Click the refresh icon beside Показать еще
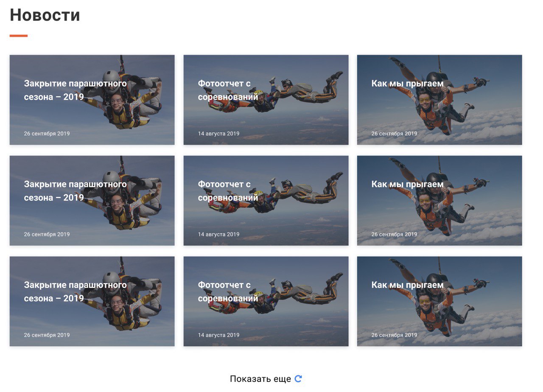Viewport: 543px width, 392px height. pyautogui.click(x=298, y=379)
